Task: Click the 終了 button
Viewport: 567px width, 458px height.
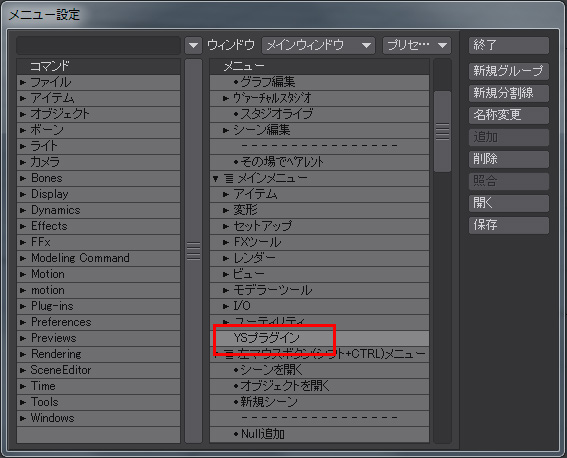Action: (x=508, y=46)
